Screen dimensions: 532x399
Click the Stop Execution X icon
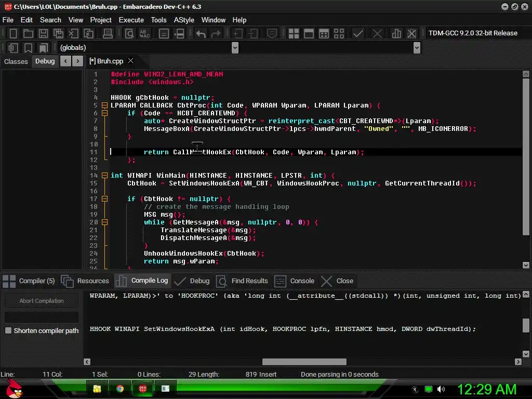pyautogui.click(x=377, y=33)
